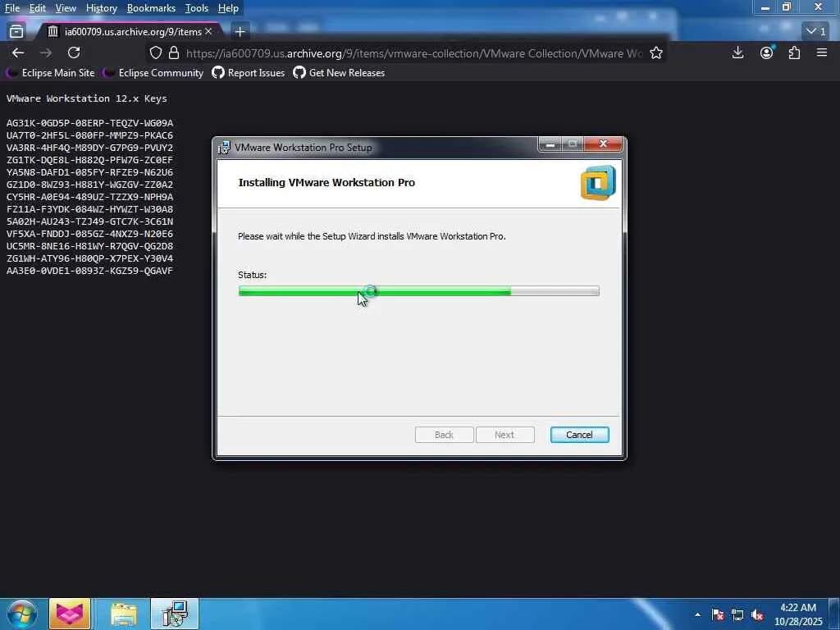Open the clock showing 4:22 AM
This screenshot has height=630, width=840.
pos(798,614)
